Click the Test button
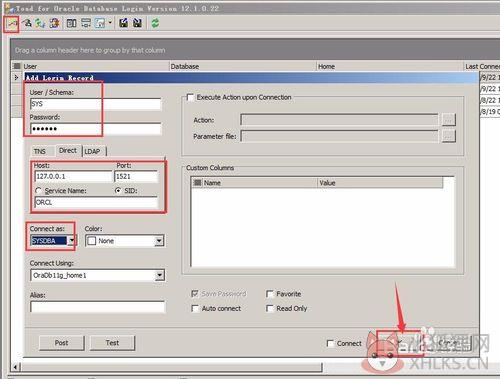 [112, 343]
